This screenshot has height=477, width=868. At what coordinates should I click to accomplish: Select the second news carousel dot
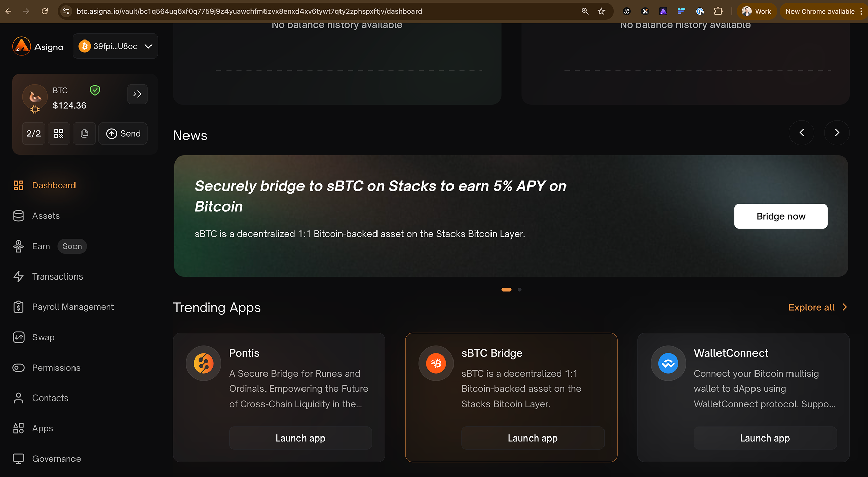(x=519, y=290)
